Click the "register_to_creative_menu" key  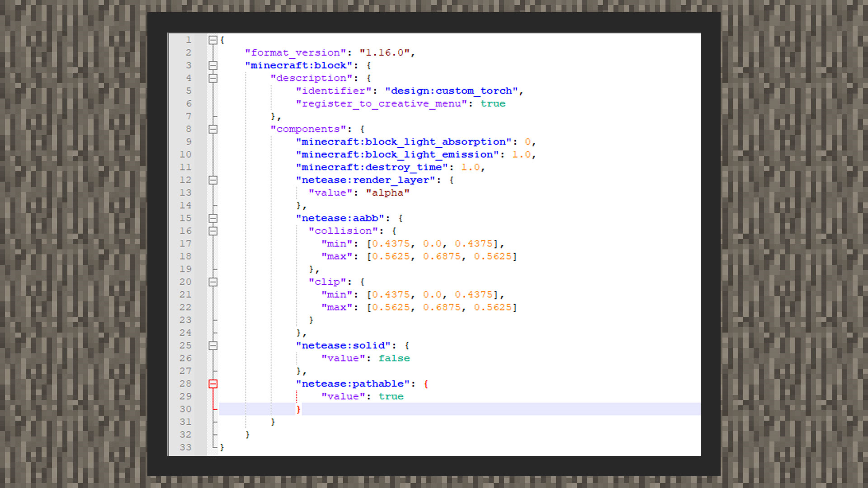381,103
